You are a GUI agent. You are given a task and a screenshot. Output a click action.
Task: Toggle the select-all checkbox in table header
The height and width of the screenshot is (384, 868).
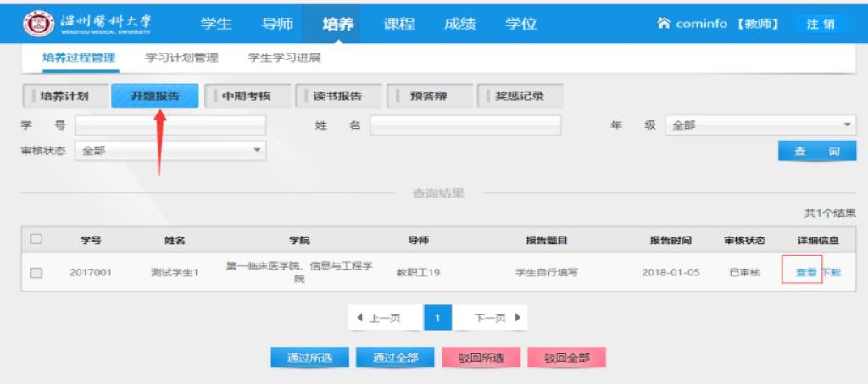[x=36, y=239]
